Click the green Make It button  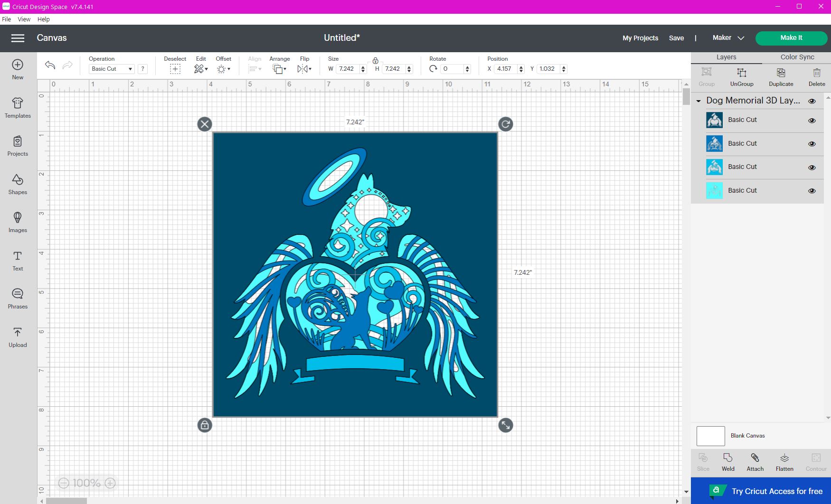click(x=791, y=38)
